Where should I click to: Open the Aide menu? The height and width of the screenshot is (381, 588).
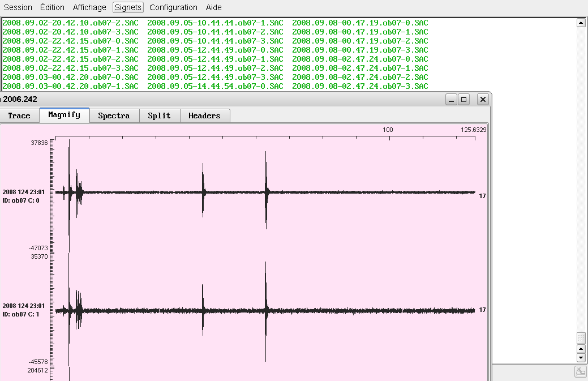[213, 7]
